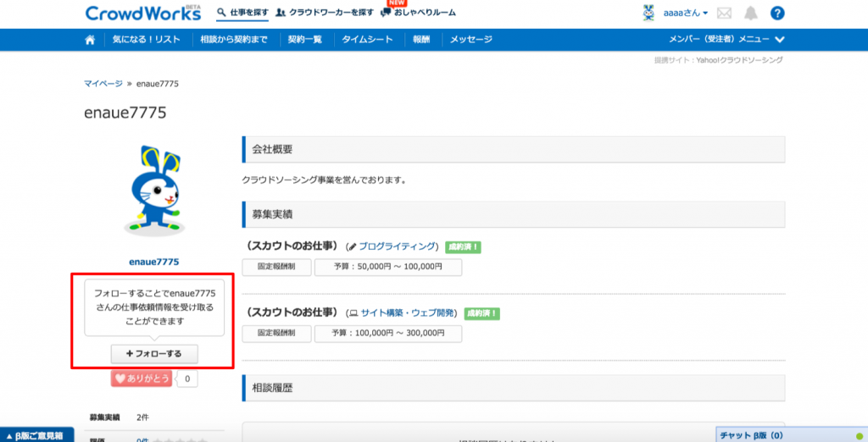Viewport: 868px width, 442px height.
Task: Click the ありがとう heart button
Action: 141,378
